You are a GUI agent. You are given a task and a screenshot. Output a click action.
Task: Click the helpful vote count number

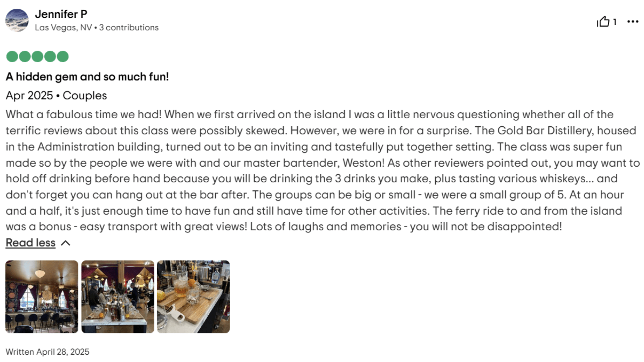coord(615,22)
